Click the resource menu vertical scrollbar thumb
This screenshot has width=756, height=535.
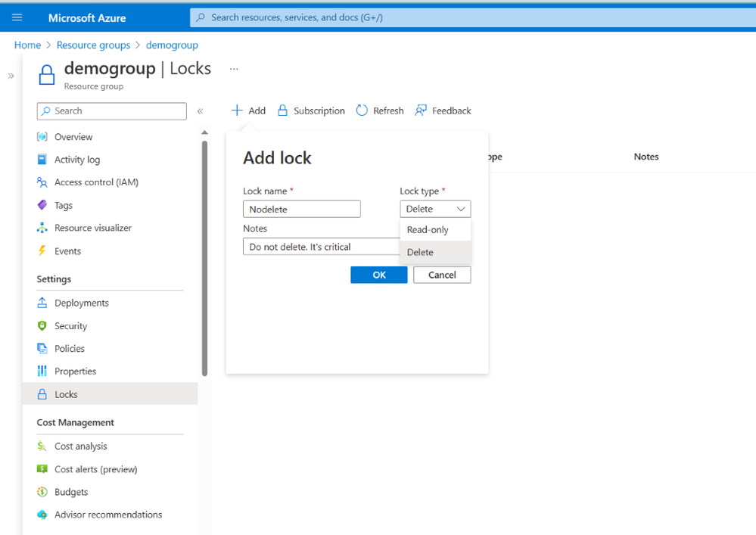[204, 258]
